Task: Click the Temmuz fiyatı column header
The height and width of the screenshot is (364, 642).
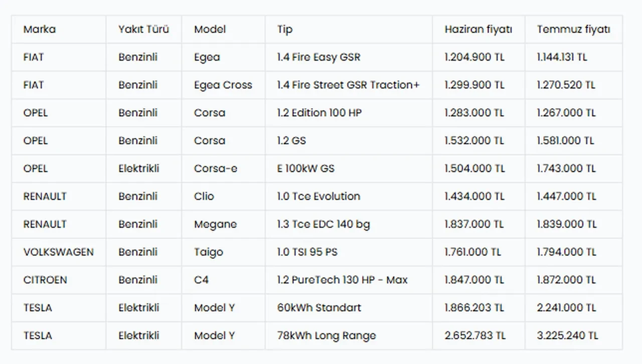Action: [x=573, y=30]
